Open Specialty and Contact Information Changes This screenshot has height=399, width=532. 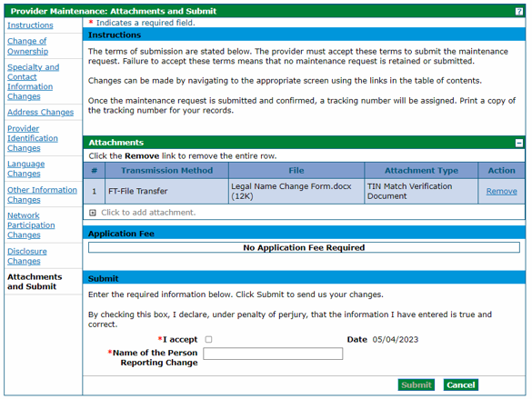[x=34, y=82]
